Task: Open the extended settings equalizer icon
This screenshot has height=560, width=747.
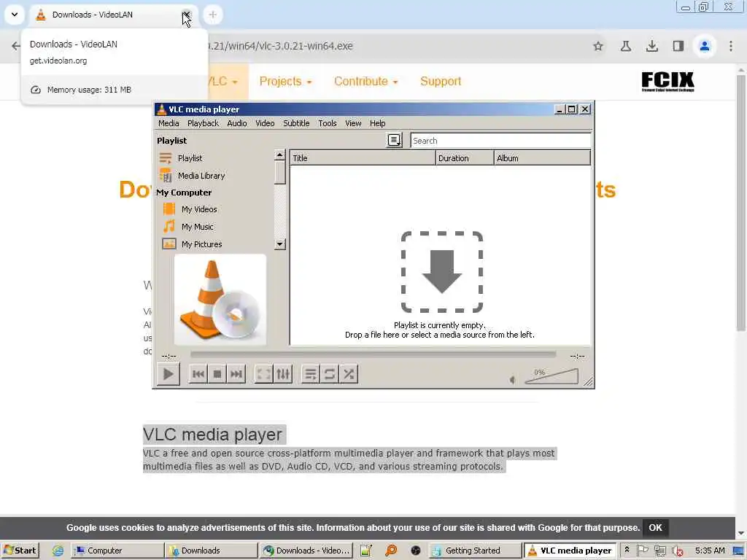Action: 283,374
